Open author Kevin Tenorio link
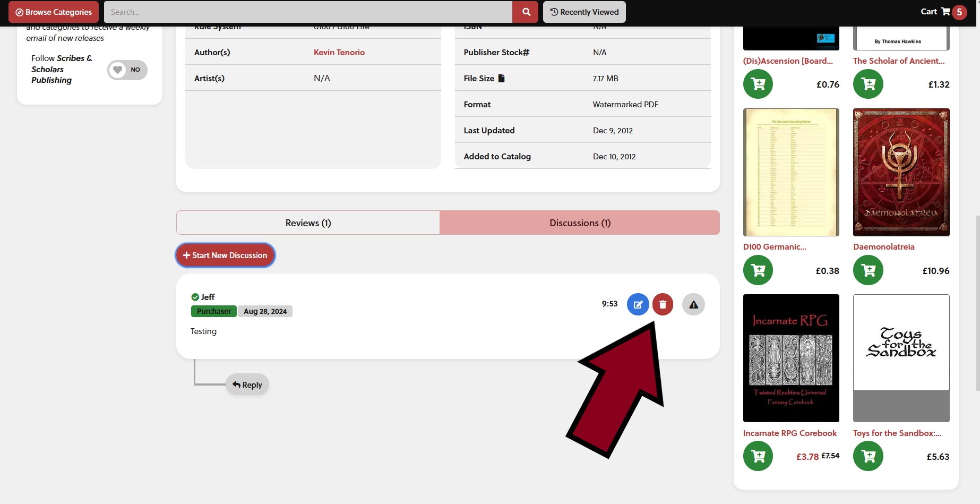980x504 pixels. pyautogui.click(x=339, y=52)
